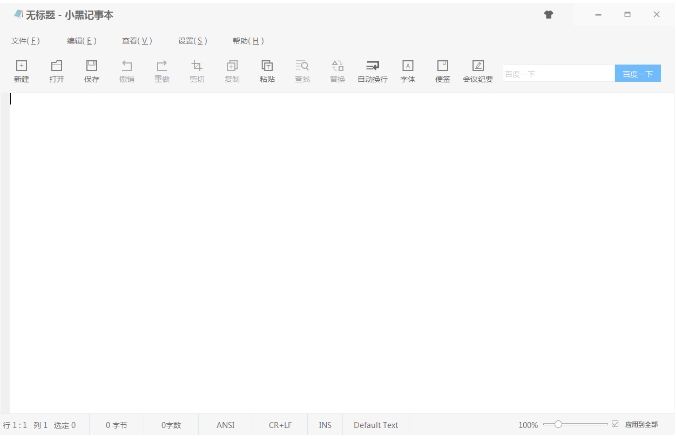Click the 0字数 character count entry
Viewport: 676px width, 439px height.
[171, 425]
